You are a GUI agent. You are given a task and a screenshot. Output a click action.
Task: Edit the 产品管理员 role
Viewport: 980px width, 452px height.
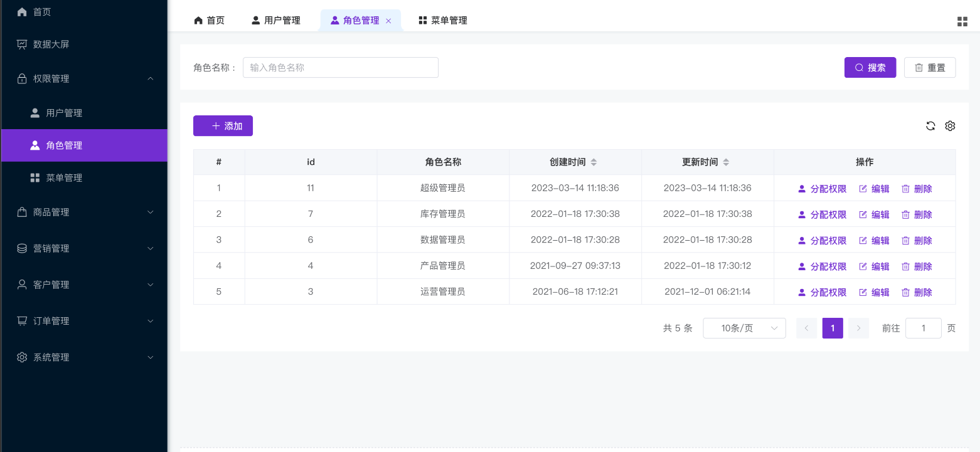pos(874,266)
